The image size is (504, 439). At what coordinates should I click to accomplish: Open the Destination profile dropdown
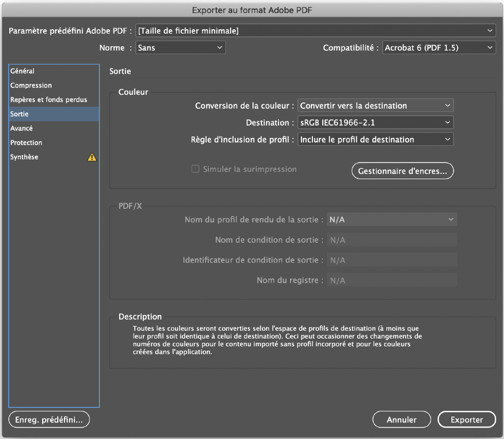pos(376,122)
